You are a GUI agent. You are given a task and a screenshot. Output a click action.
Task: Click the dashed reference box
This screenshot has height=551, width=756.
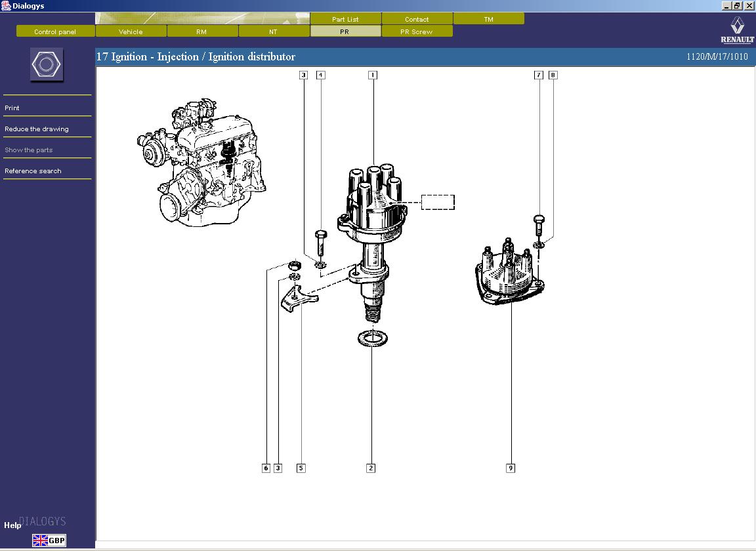pyautogui.click(x=438, y=202)
